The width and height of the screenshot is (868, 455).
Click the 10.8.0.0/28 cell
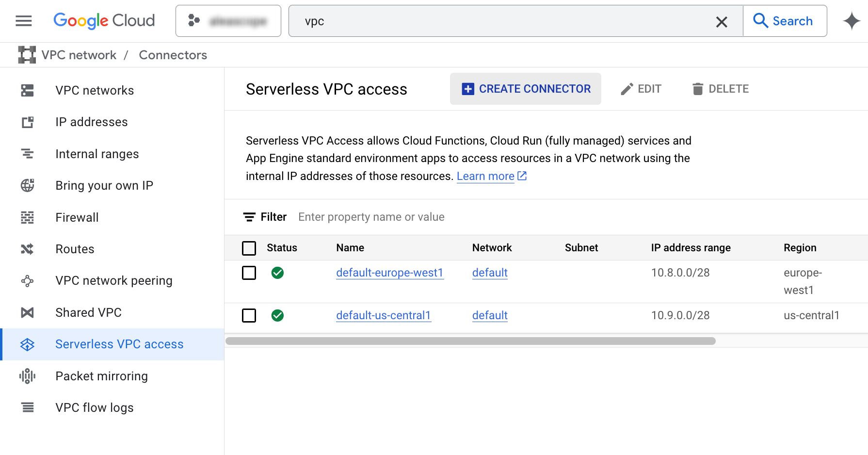[680, 273]
